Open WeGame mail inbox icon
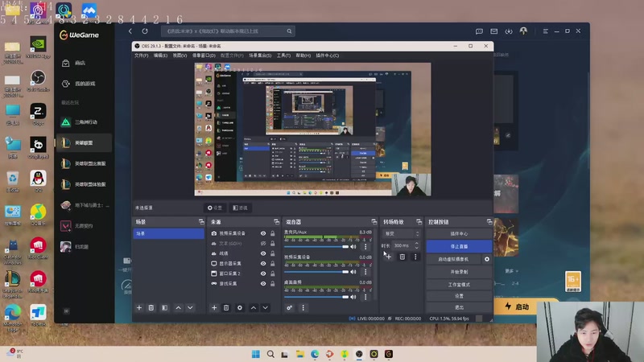This screenshot has height=362, width=644. click(x=493, y=31)
